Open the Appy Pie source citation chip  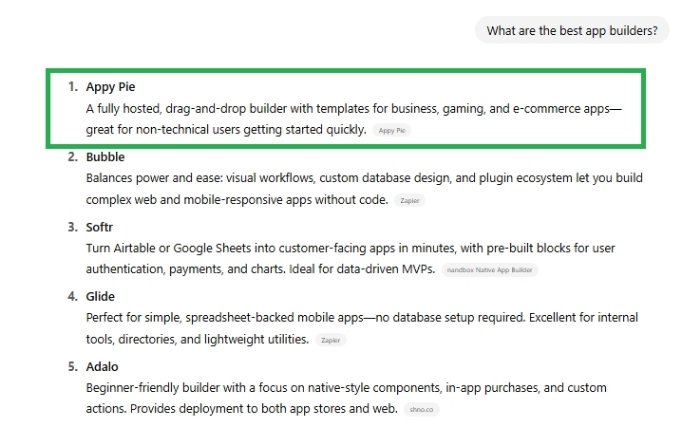click(x=392, y=130)
